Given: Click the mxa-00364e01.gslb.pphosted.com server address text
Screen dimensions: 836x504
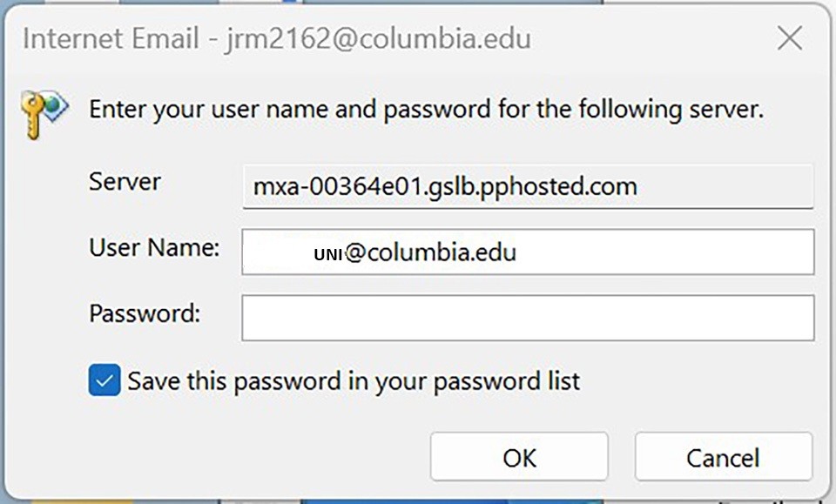Looking at the screenshot, I should 445,187.
